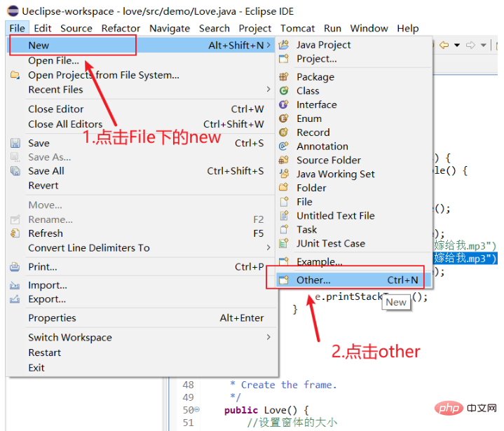This screenshot has width=504, height=431.
Task: Choose Restart from File menu
Action: tap(142, 353)
